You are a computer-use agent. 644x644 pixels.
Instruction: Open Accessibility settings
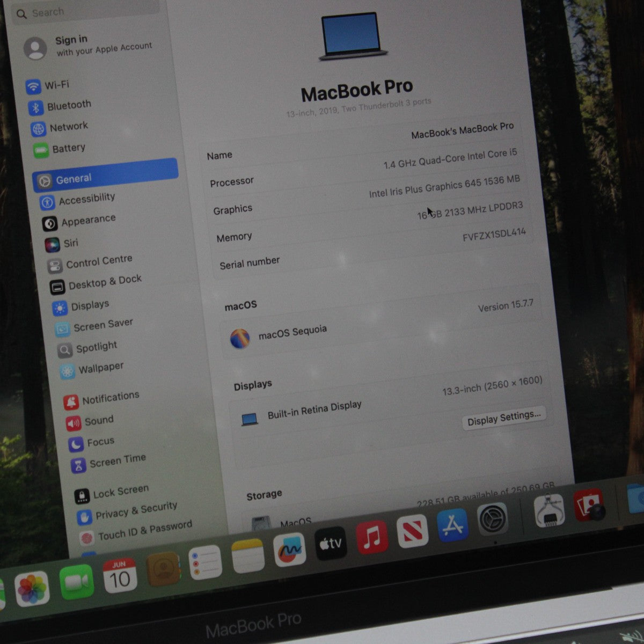[77, 200]
